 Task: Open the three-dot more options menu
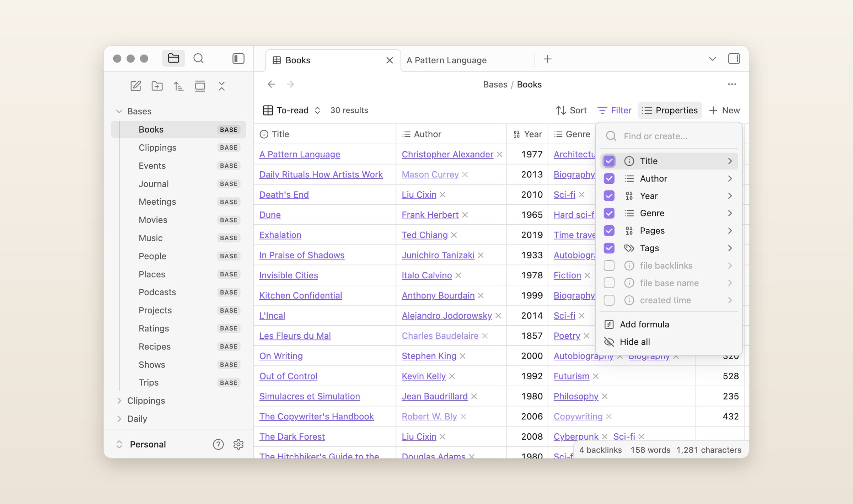click(732, 84)
